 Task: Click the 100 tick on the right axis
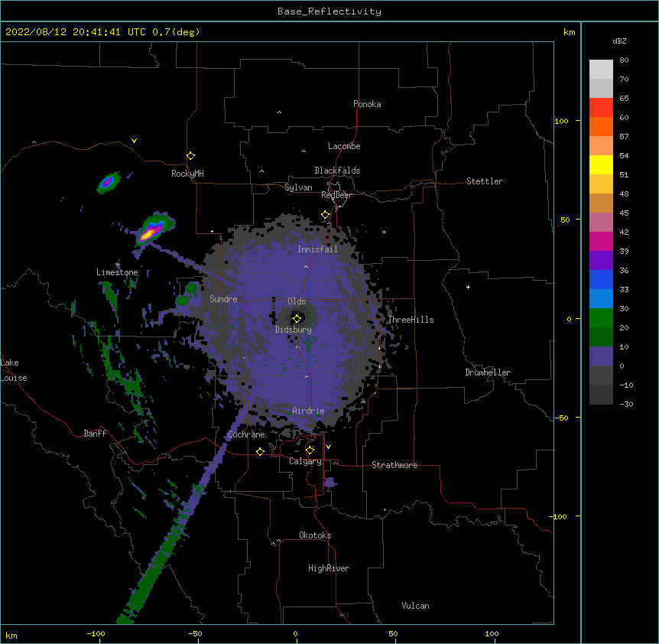[561, 121]
